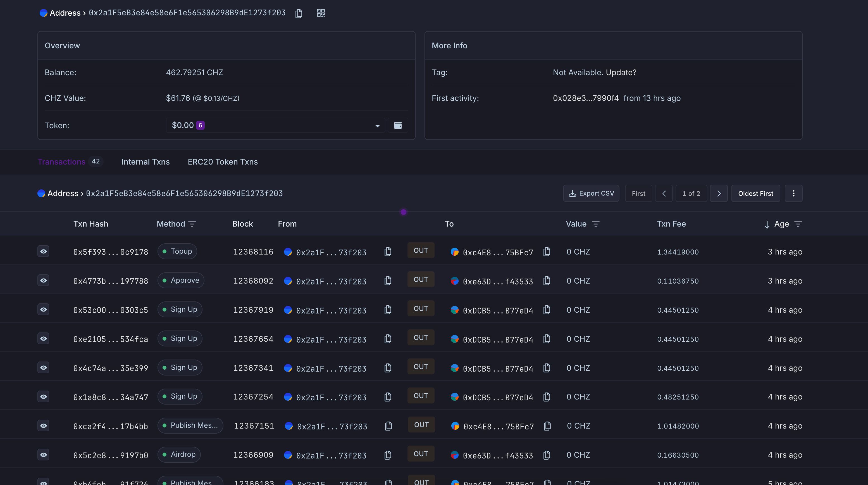868x485 pixels.
Task: Preview transaction 0x5c2e8...9197b0 with eye icon
Action: [44, 455]
